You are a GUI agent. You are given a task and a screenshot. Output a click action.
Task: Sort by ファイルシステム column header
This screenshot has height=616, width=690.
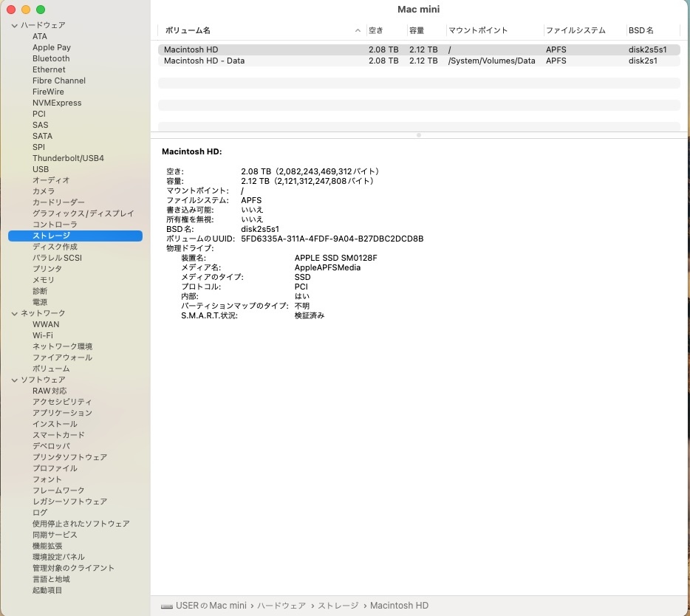(575, 30)
